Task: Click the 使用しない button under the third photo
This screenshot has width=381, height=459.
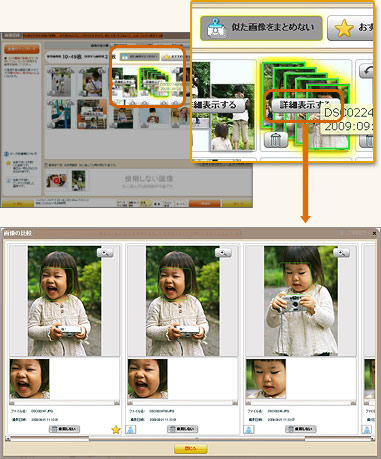Action: [301, 429]
